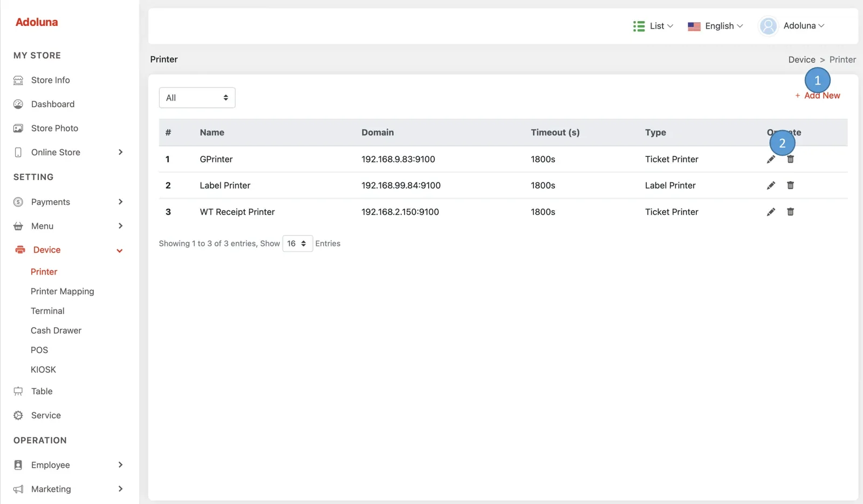This screenshot has height=504, width=863.
Task: Expand the Payments submenu arrow
Action: pyautogui.click(x=120, y=202)
